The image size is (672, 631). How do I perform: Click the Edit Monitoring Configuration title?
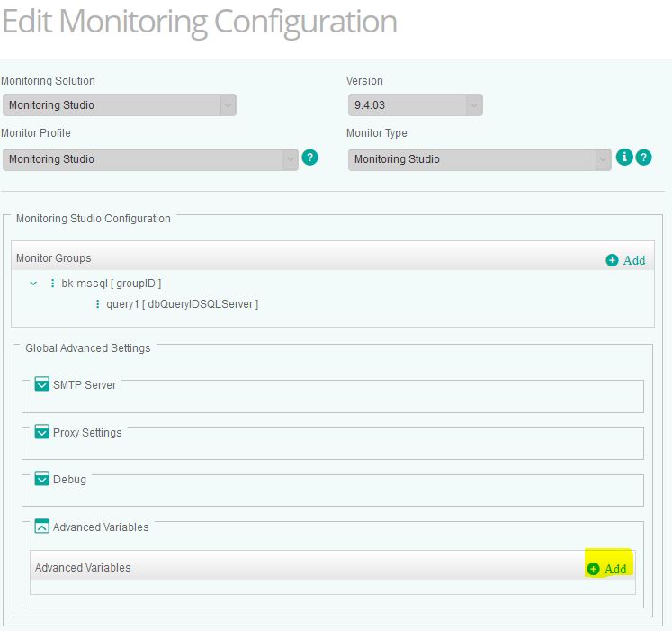click(x=200, y=22)
